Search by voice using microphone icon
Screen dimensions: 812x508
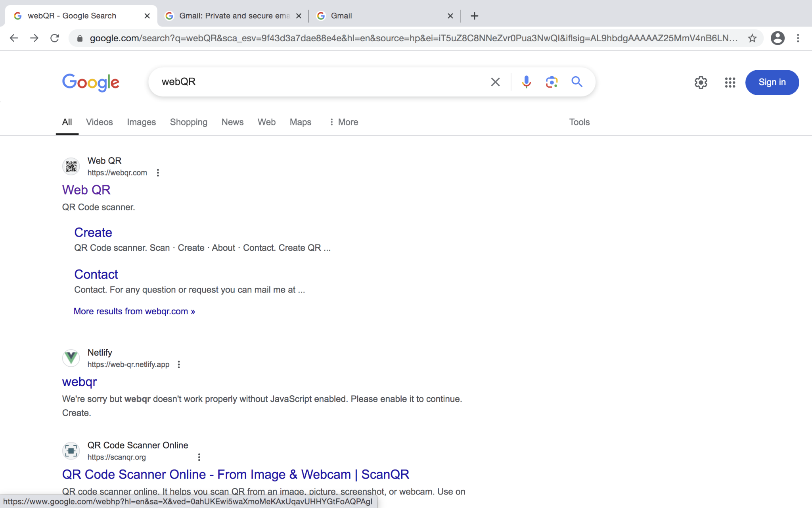pos(526,82)
